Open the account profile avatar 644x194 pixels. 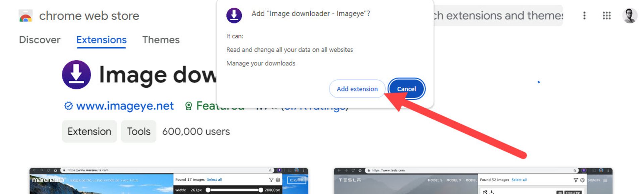click(630, 15)
